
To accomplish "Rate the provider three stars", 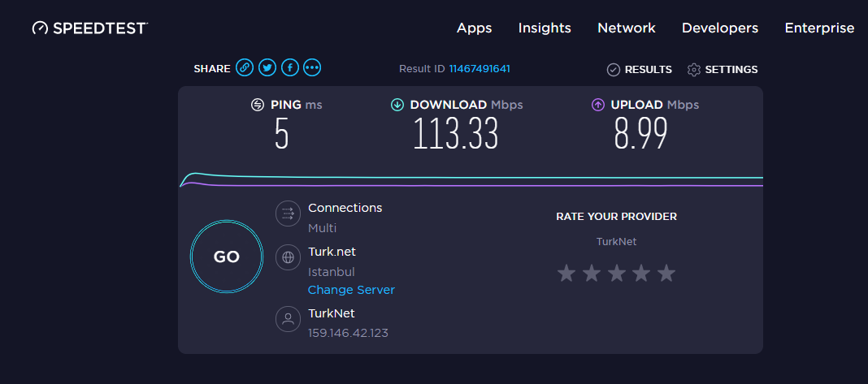I will click(x=617, y=273).
